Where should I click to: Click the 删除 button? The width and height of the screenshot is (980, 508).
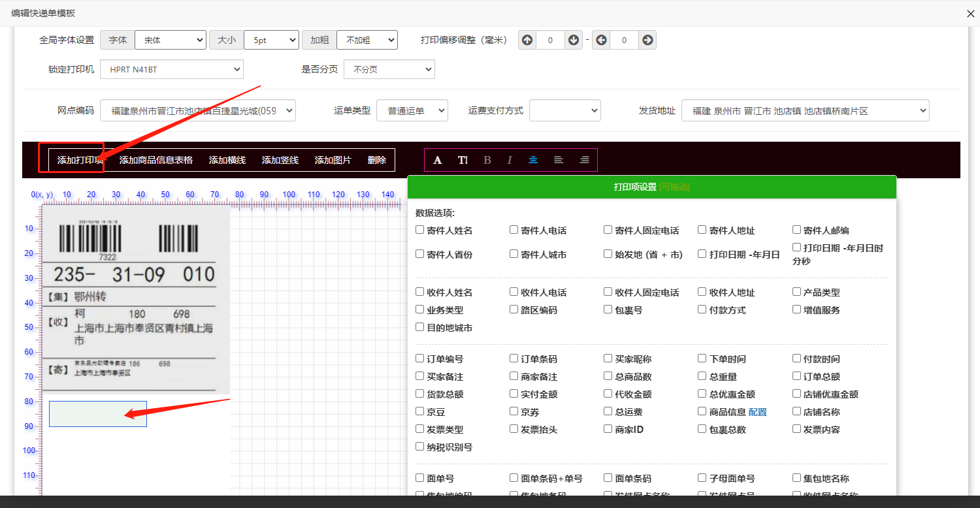pos(377,160)
